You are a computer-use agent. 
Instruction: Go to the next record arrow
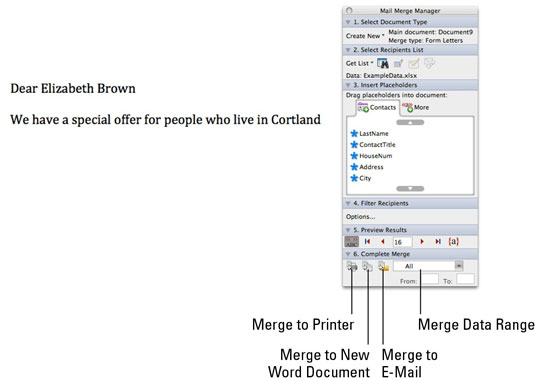[x=422, y=241]
